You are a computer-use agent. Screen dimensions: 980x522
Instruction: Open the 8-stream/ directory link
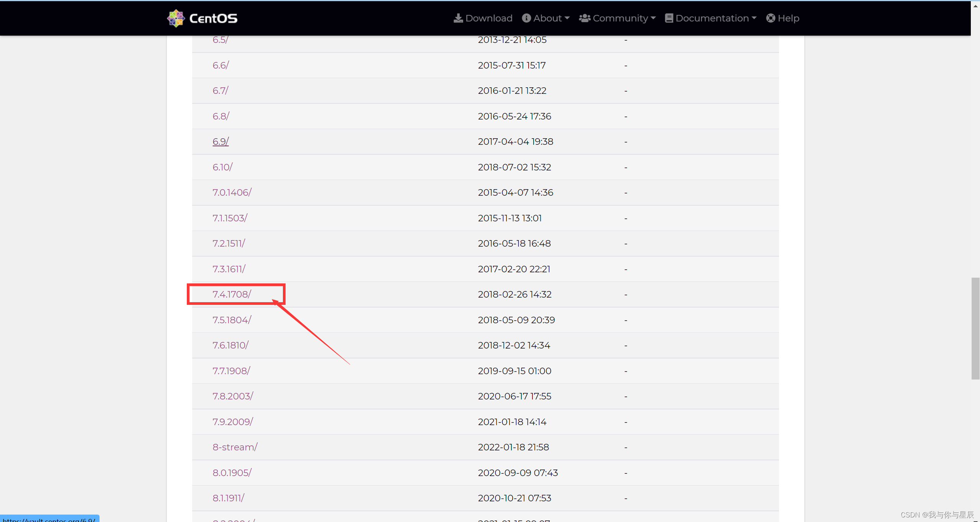click(235, 447)
